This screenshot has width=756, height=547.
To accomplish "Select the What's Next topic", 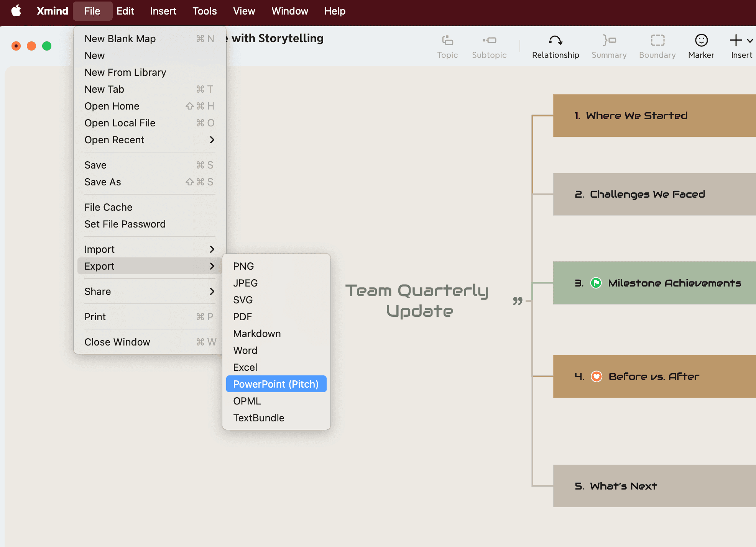I will (654, 486).
